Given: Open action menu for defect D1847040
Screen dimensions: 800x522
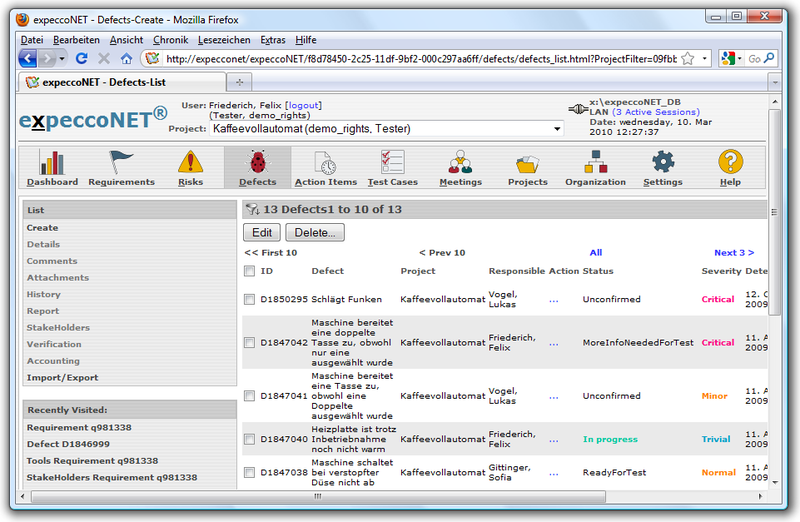Looking at the screenshot, I should (x=554, y=440).
